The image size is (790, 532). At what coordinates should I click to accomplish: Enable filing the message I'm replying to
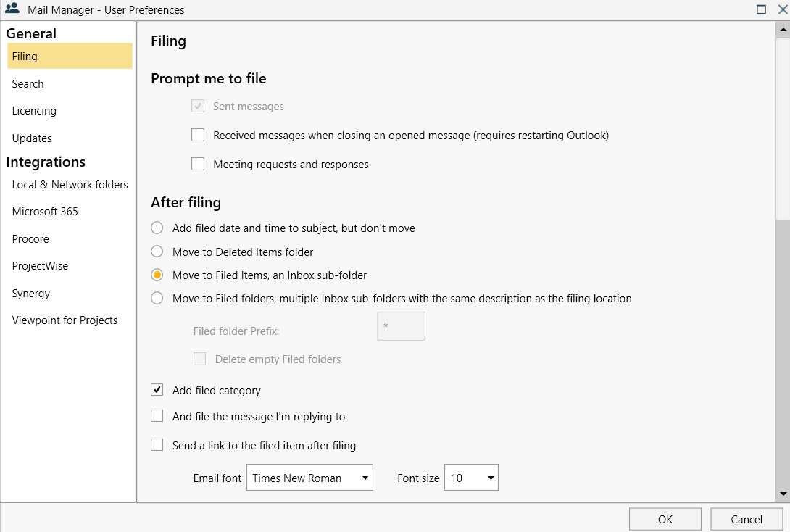[x=157, y=416]
